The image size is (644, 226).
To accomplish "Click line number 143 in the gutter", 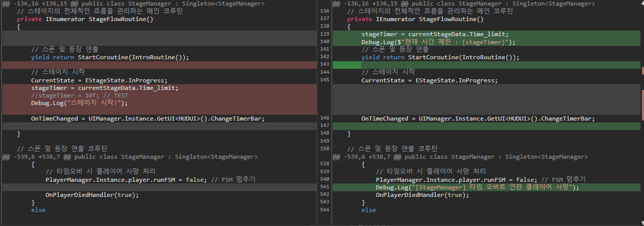I will (324, 65).
